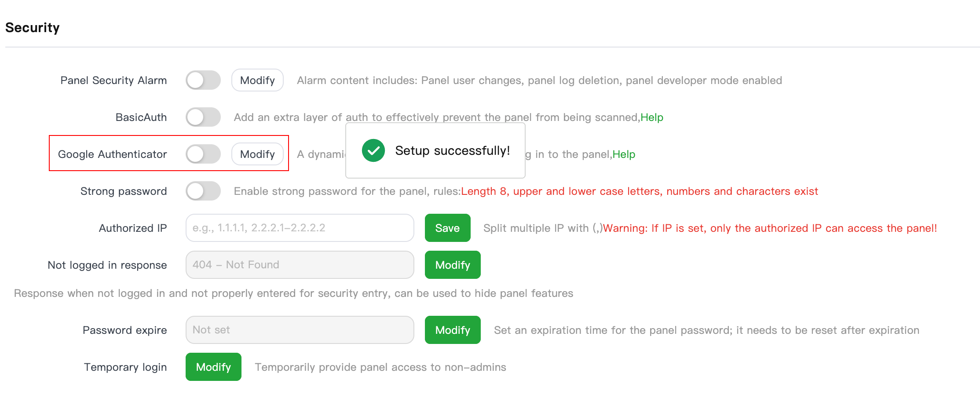Image resolution: width=980 pixels, height=402 pixels.
Task: Enable the Strong password toggle
Action: [203, 191]
